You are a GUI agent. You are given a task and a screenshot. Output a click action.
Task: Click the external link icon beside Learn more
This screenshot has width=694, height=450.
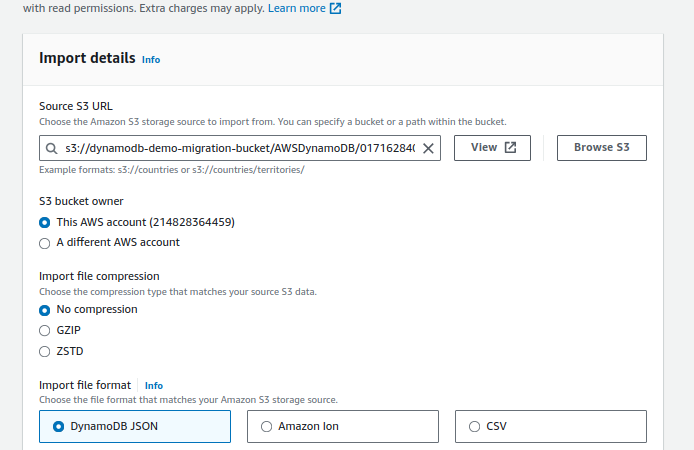[335, 9]
